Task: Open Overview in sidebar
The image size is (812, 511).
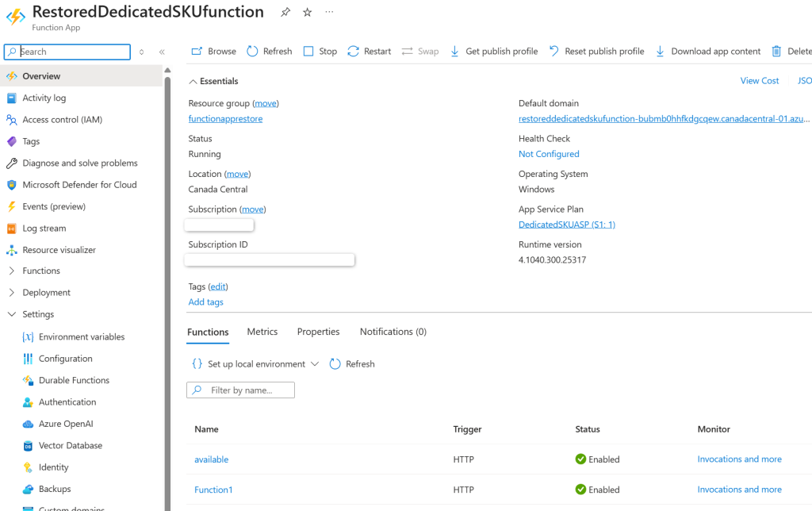Action: point(82,76)
